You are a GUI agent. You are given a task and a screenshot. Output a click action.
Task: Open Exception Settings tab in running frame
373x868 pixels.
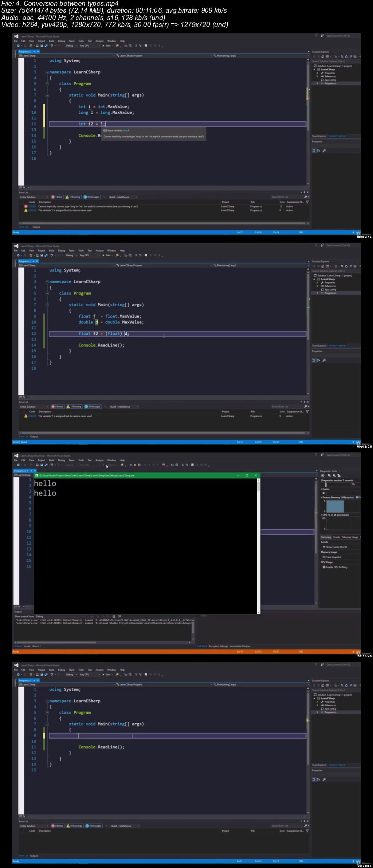[219, 646]
